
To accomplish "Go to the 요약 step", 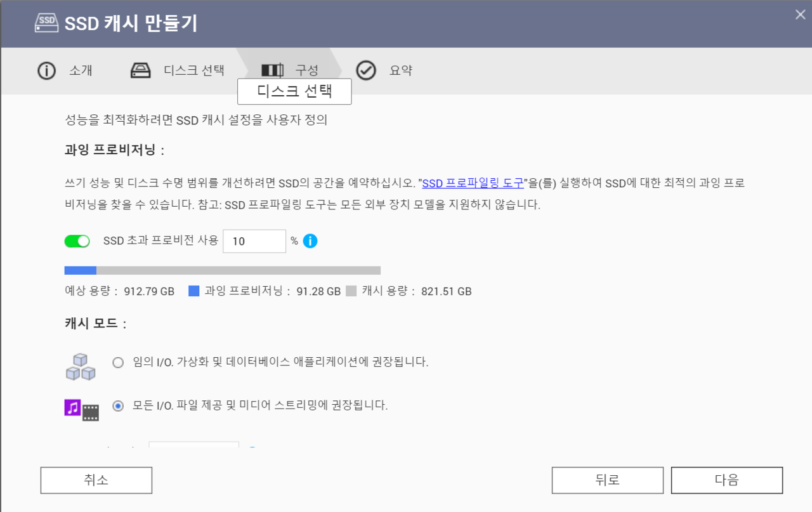I will (401, 70).
